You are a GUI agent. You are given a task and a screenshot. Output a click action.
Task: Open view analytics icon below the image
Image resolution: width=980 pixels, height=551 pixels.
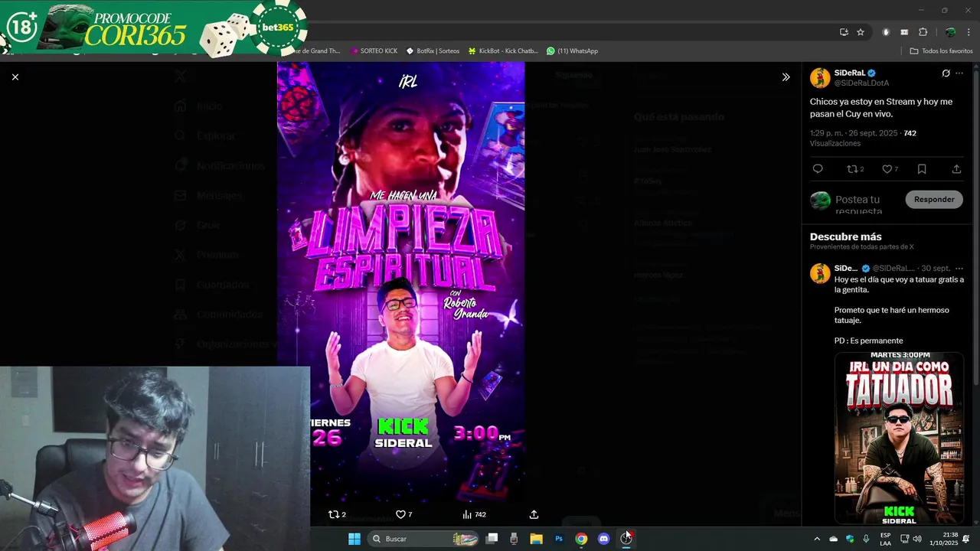click(474, 515)
